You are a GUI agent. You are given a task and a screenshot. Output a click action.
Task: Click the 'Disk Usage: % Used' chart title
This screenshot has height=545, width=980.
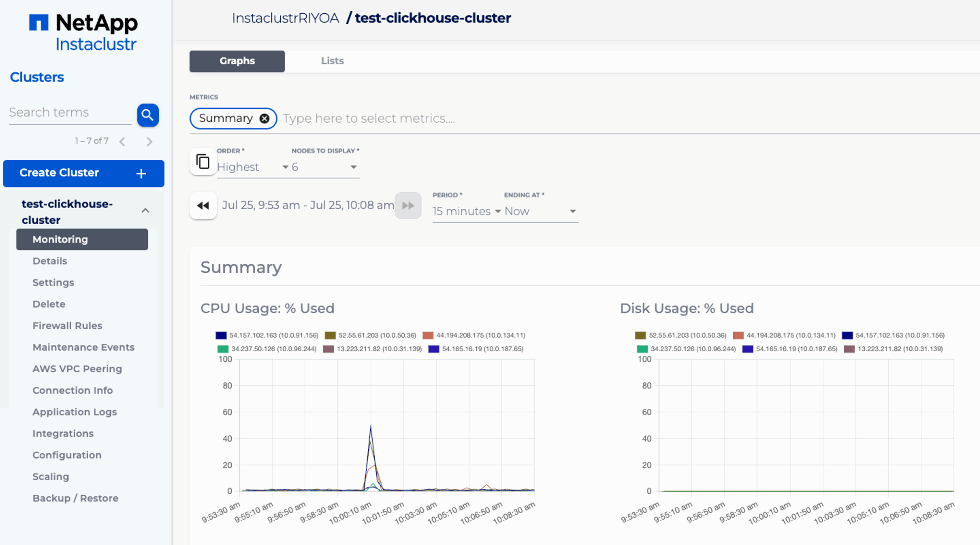687,308
